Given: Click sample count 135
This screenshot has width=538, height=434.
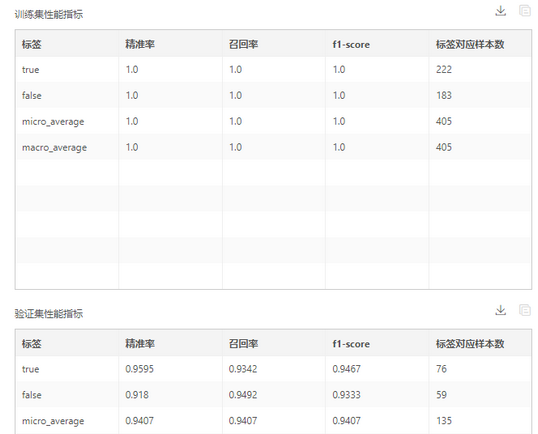Looking at the screenshot, I should coord(444,421).
